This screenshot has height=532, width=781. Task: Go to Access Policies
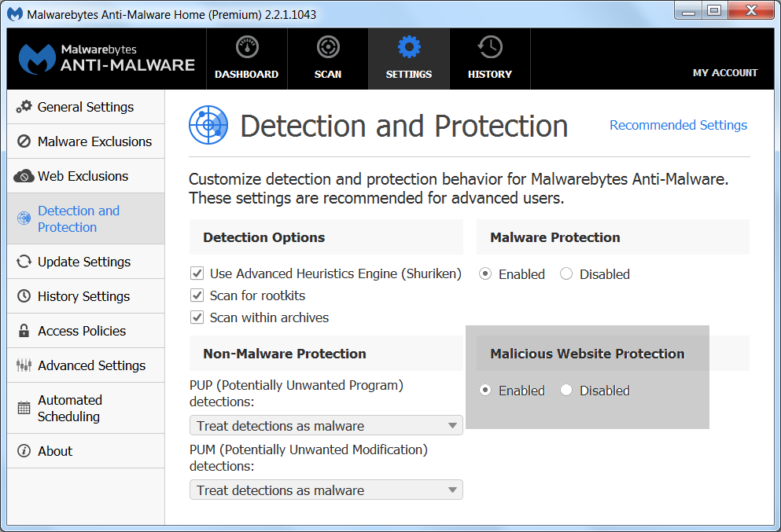coord(86,331)
